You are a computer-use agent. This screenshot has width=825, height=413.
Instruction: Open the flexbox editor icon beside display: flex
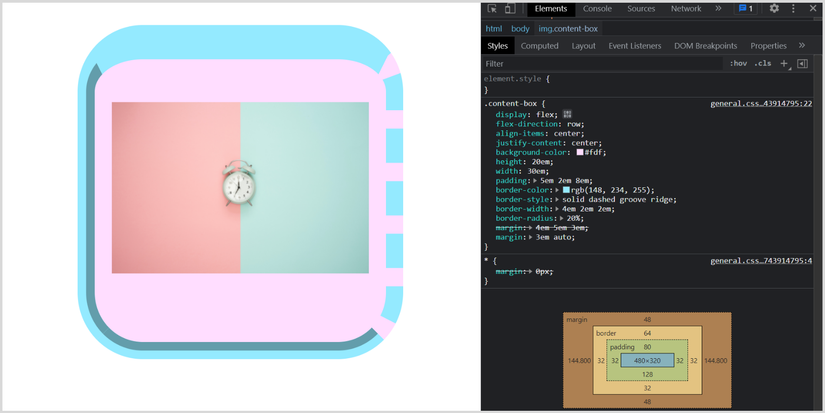[567, 114]
